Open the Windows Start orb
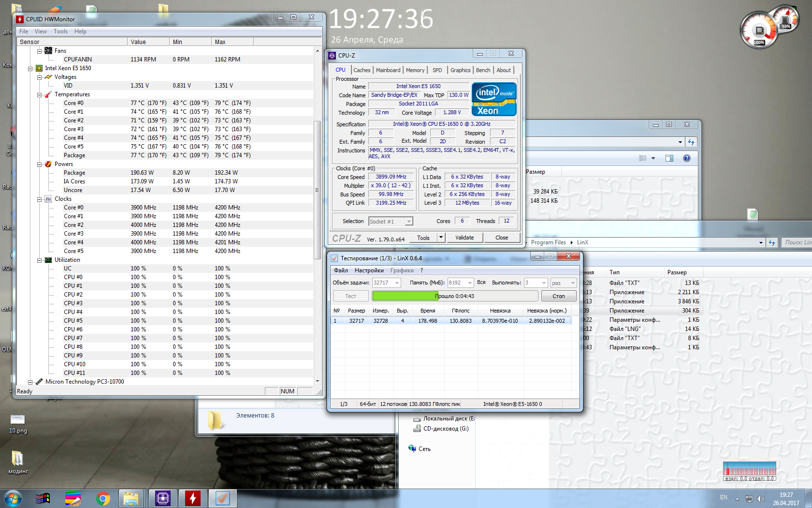Screen dimensions: 812x508 point(13,498)
